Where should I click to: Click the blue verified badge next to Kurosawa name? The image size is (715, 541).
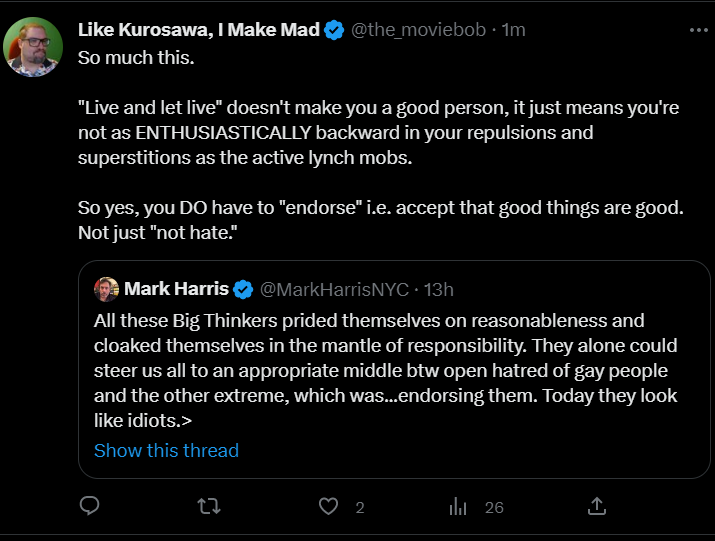[x=334, y=30]
